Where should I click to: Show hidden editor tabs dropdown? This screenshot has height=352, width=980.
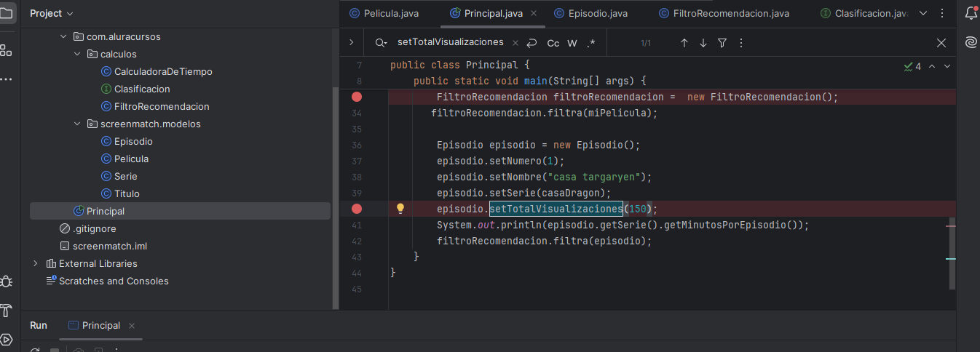pos(923,13)
